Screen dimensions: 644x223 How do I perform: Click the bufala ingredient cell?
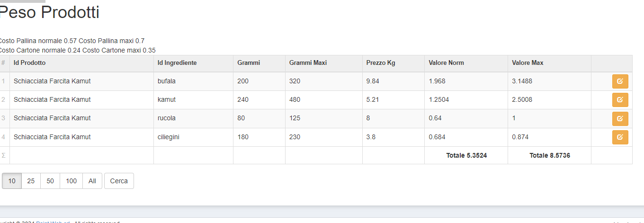(x=167, y=81)
